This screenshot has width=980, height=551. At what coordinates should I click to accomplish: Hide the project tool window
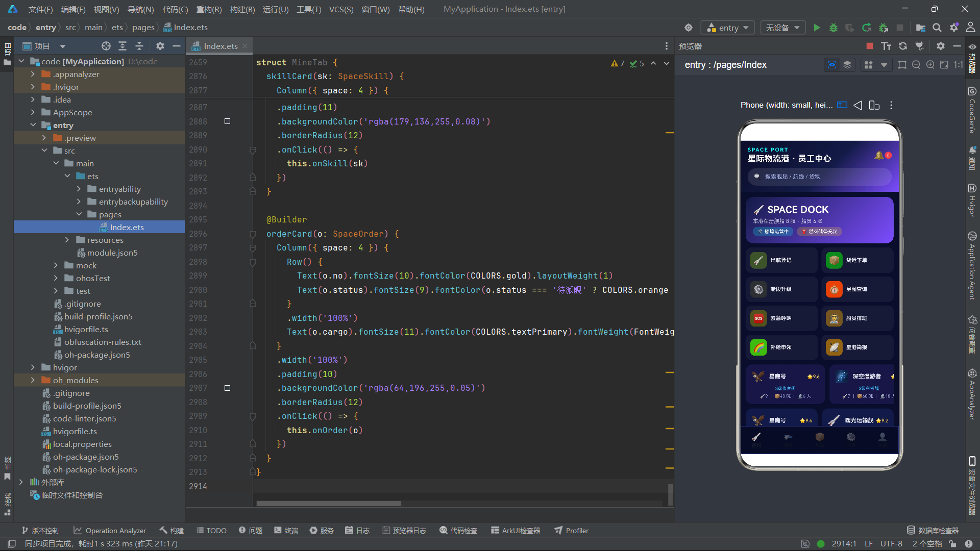point(177,46)
